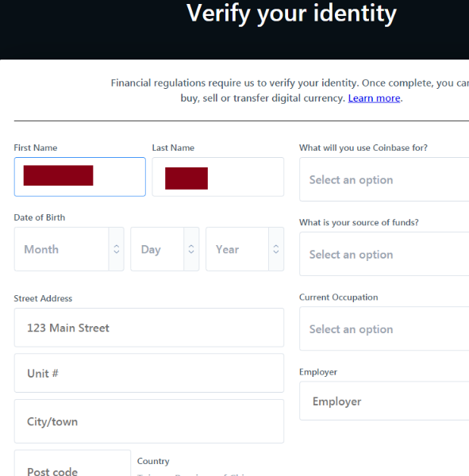
Task: Click the Year dropdown arrows icon
Action: (276, 249)
